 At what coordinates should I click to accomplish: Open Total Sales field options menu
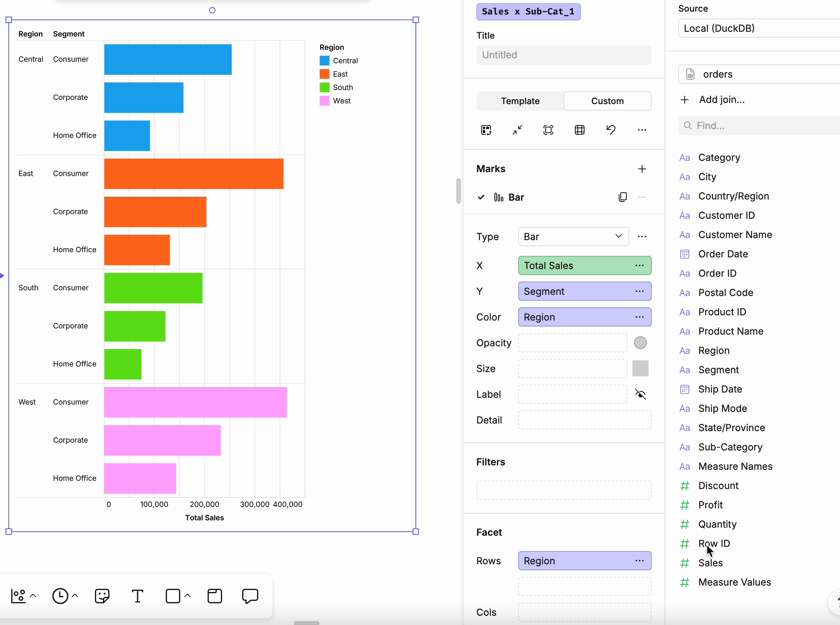tap(640, 265)
